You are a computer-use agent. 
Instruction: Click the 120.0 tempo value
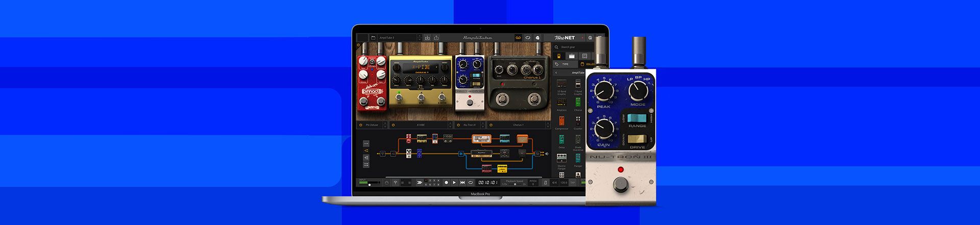click(x=563, y=183)
